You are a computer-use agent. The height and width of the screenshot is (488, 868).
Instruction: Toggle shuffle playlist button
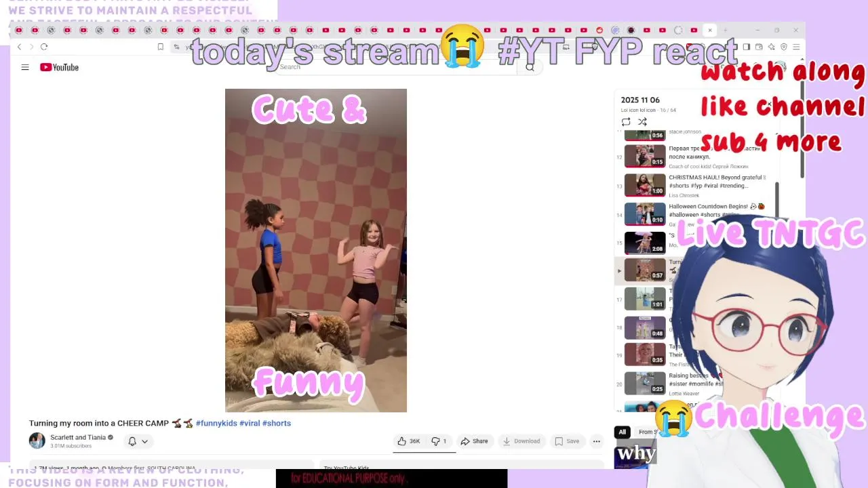[x=642, y=122]
